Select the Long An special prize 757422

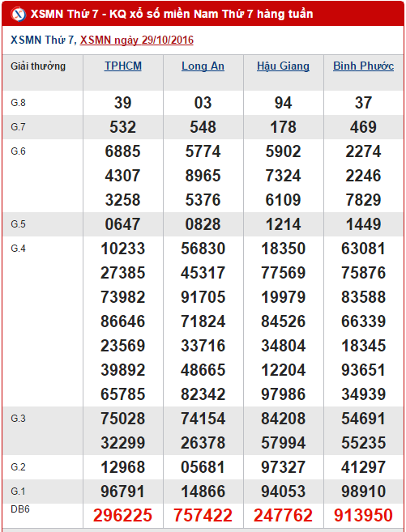203,515
